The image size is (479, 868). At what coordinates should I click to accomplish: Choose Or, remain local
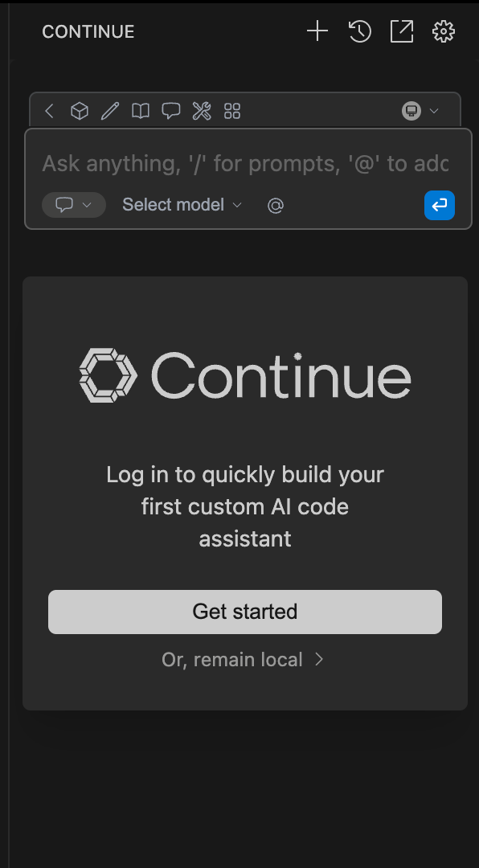245,659
